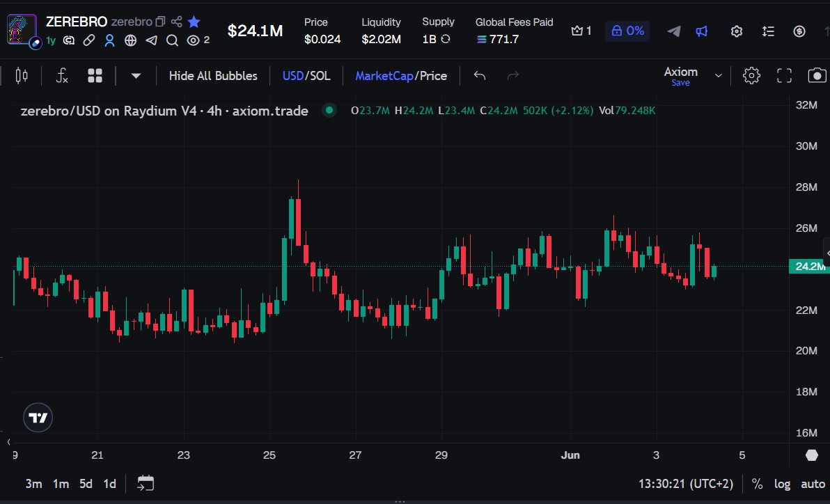Toggle the eye watchers icon
This screenshot has height=504, width=830.
(193, 40)
